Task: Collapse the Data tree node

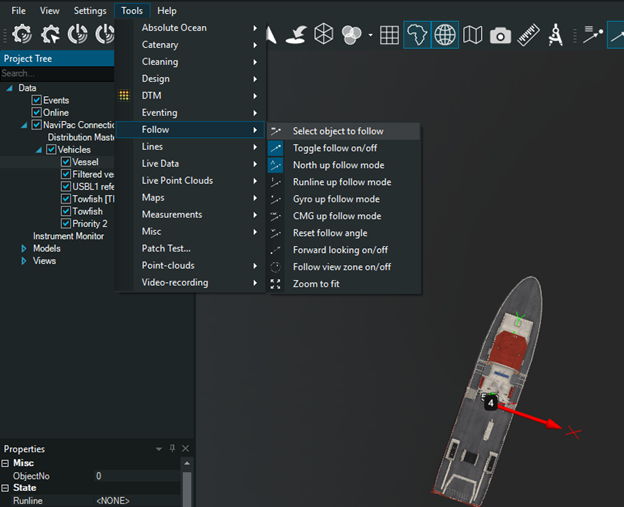Action: (9, 88)
